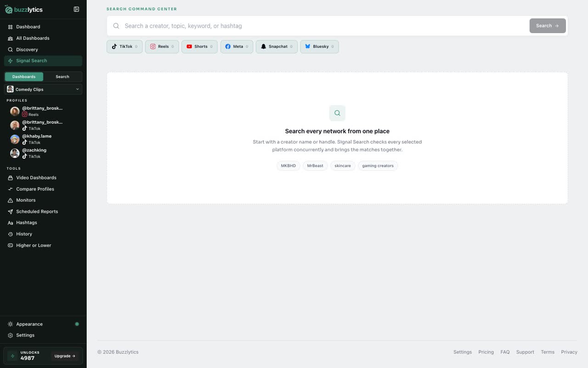
Task: Click Higher or Lower game icon
Action: (x=11, y=245)
